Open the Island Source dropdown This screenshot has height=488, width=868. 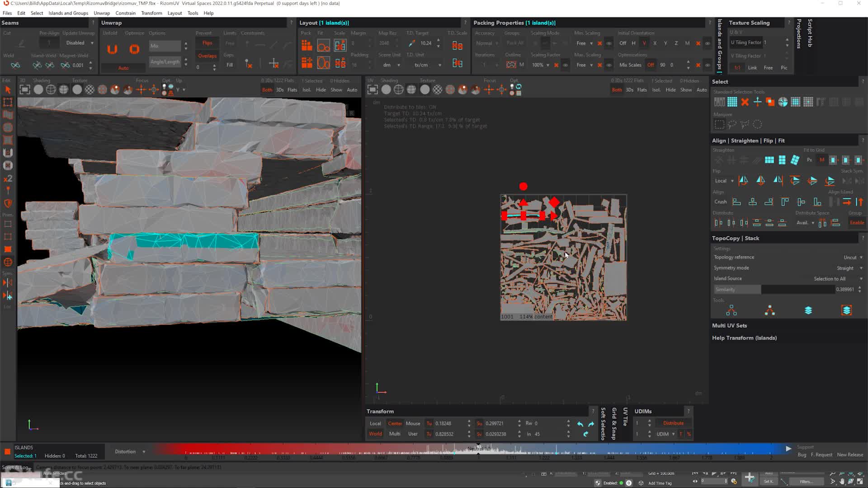838,279
